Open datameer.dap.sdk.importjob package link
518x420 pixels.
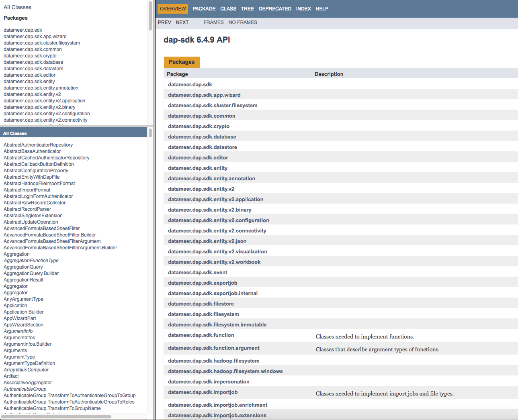click(x=203, y=392)
